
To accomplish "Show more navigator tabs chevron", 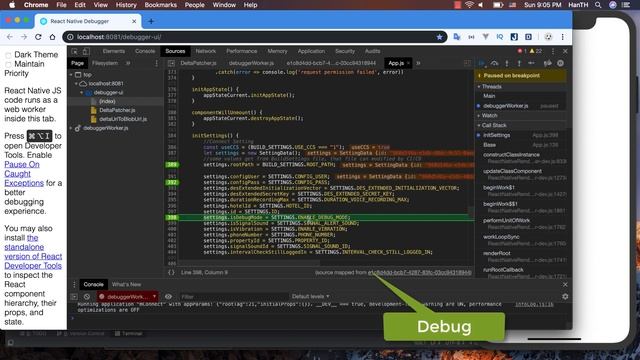I will [x=128, y=63].
